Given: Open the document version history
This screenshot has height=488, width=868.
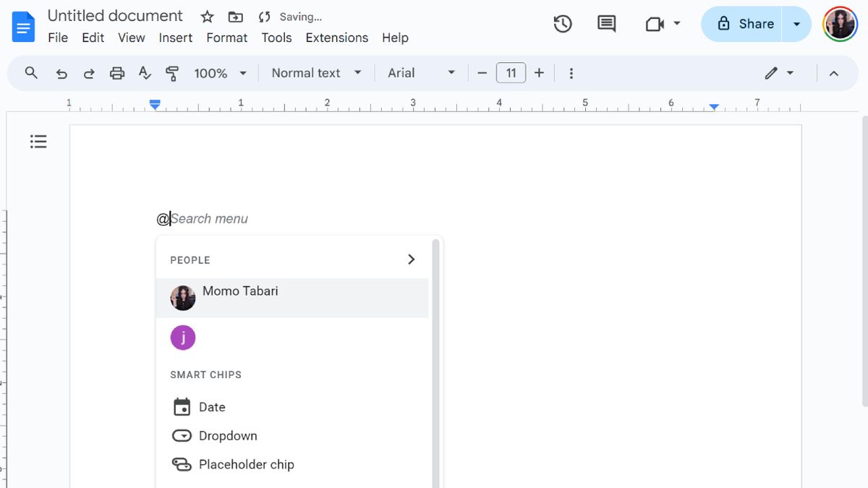Looking at the screenshot, I should tap(563, 24).
